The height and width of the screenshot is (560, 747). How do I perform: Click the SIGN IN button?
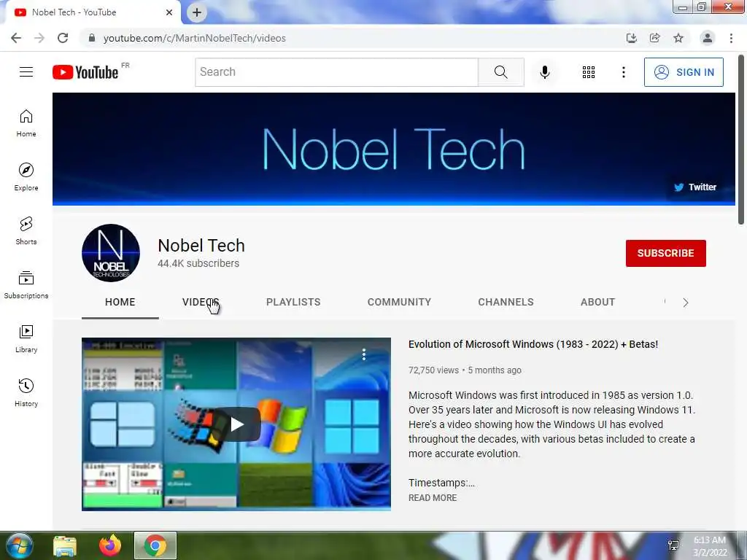click(684, 72)
